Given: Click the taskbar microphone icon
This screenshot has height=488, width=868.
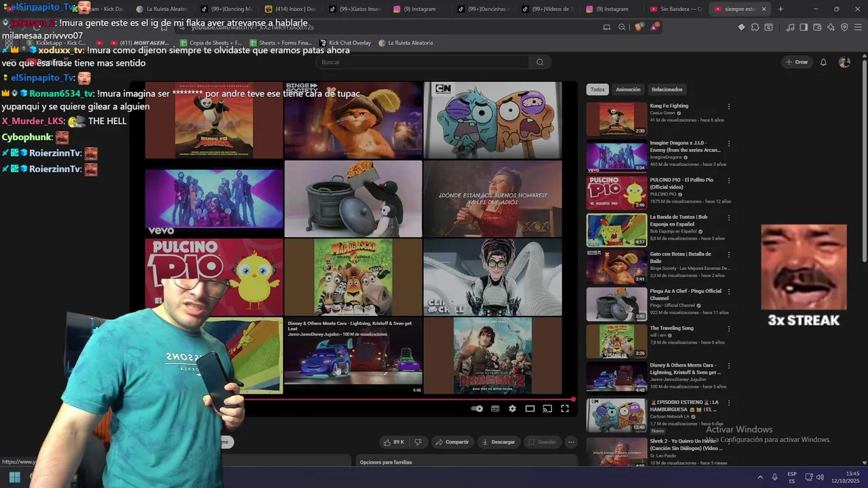Looking at the screenshot, I should click(774, 477).
